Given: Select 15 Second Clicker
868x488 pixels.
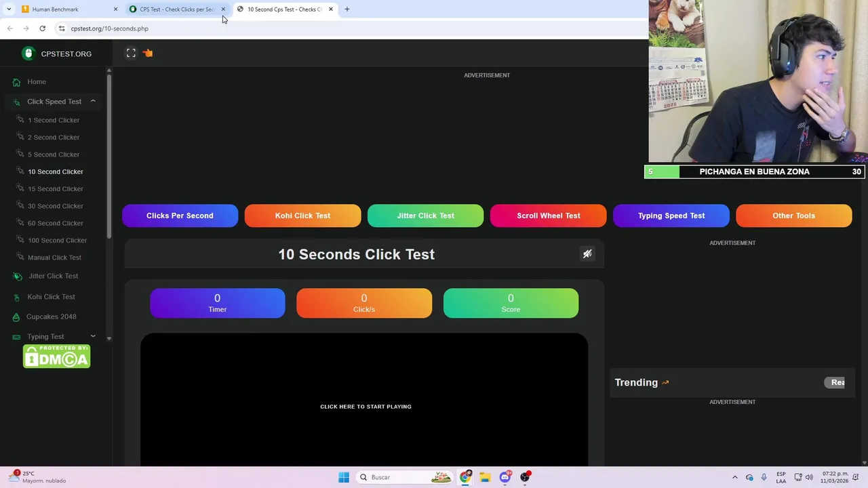Looking at the screenshot, I should coord(56,189).
